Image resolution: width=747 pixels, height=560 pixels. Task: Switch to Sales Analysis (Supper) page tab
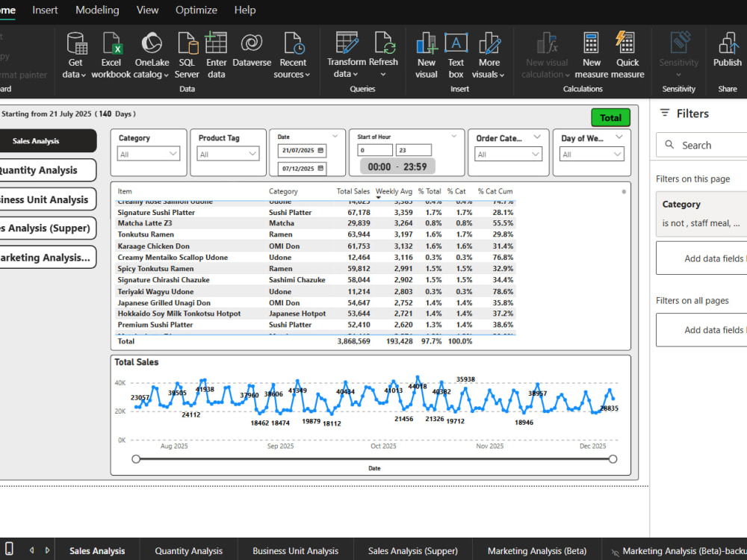point(412,550)
